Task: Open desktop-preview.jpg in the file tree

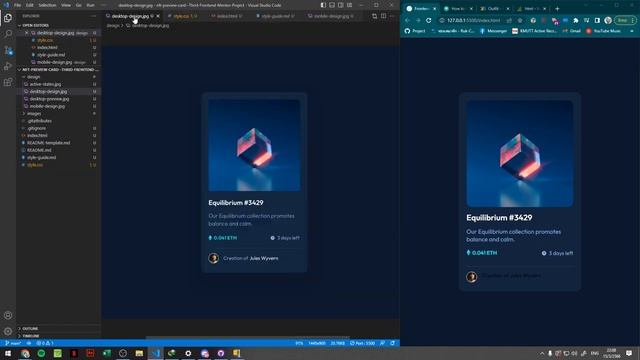Action: pyautogui.click(x=49, y=99)
